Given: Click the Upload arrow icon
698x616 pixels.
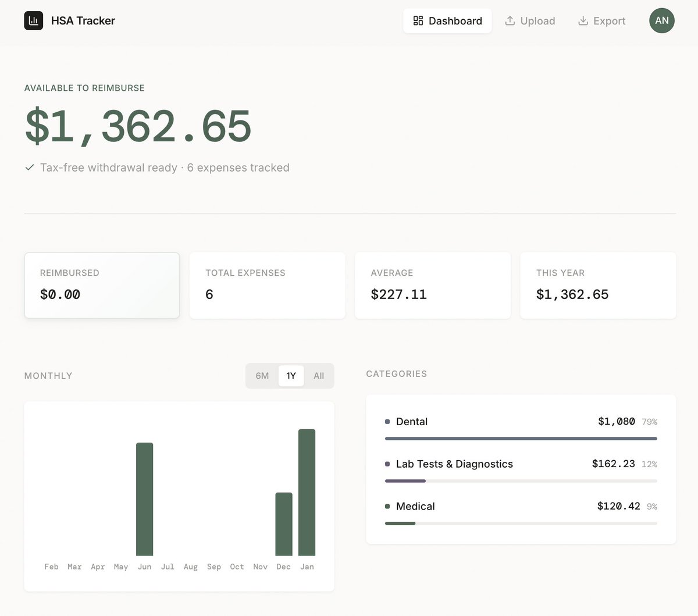Looking at the screenshot, I should tap(510, 21).
